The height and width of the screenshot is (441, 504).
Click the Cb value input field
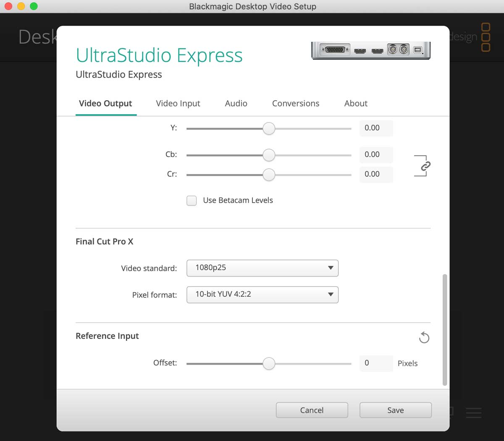[376, 154]
